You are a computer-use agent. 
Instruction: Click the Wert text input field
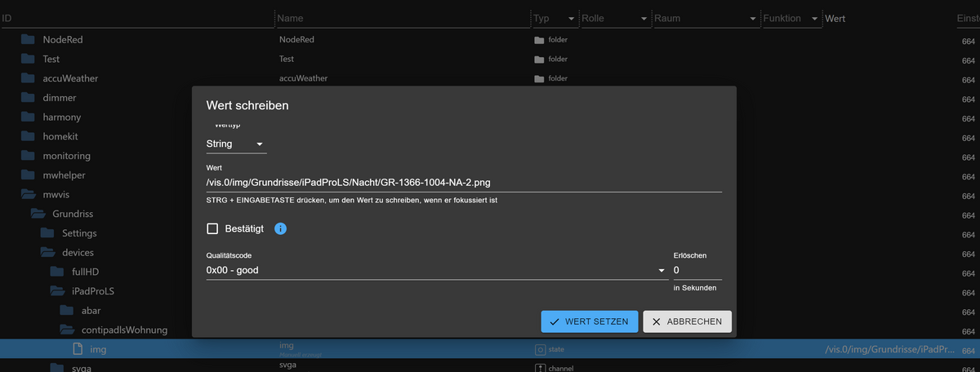click(463, 182)
